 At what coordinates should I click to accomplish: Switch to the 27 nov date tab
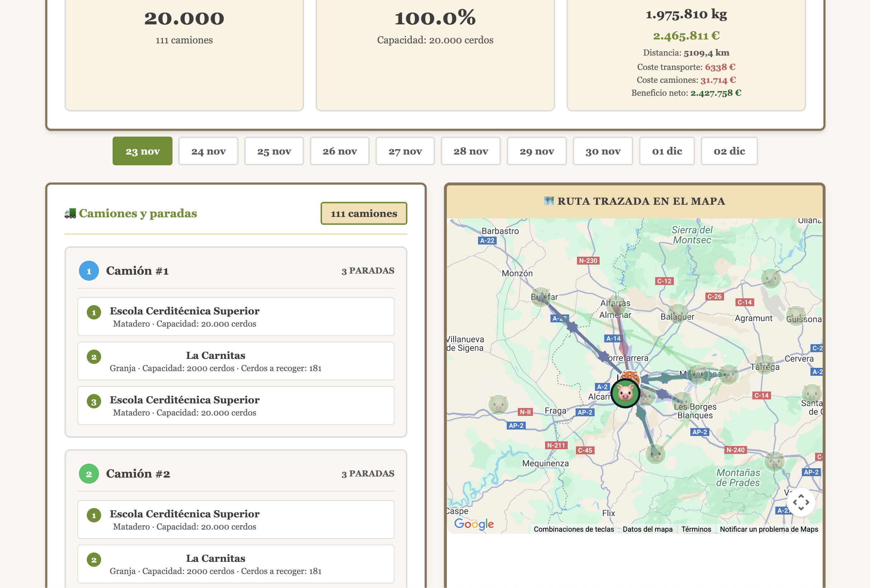point(405,151)
